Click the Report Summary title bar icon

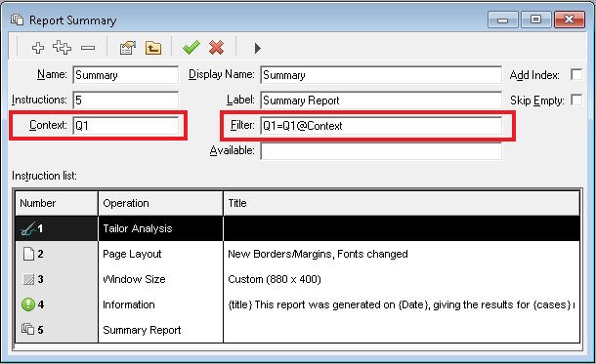point(18,20)
